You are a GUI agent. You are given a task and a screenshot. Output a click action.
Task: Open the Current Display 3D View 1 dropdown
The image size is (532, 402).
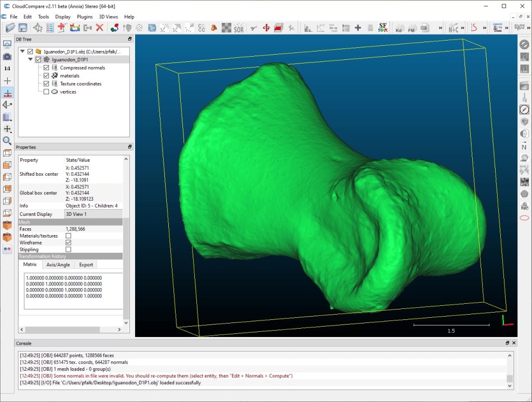[94, 214]
